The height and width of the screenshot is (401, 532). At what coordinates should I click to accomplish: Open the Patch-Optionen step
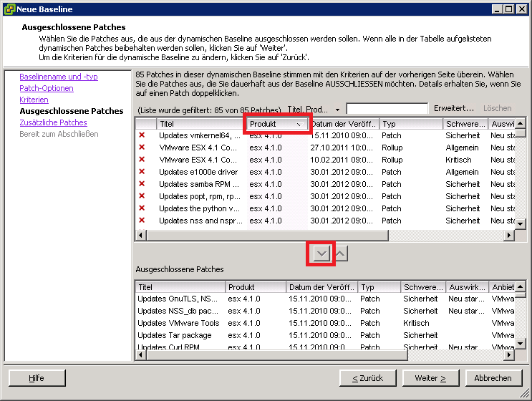[x=46, y=88]
